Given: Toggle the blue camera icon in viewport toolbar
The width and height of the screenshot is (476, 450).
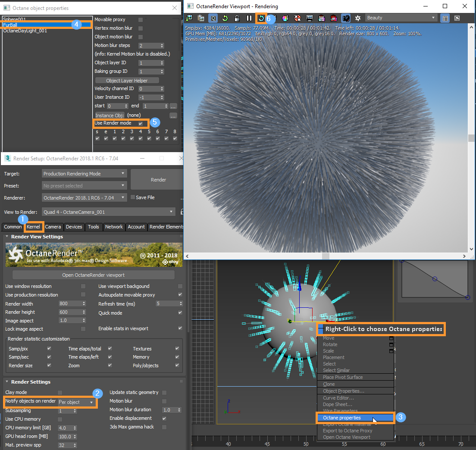Looking at the screenshot, I should point(346,18).
